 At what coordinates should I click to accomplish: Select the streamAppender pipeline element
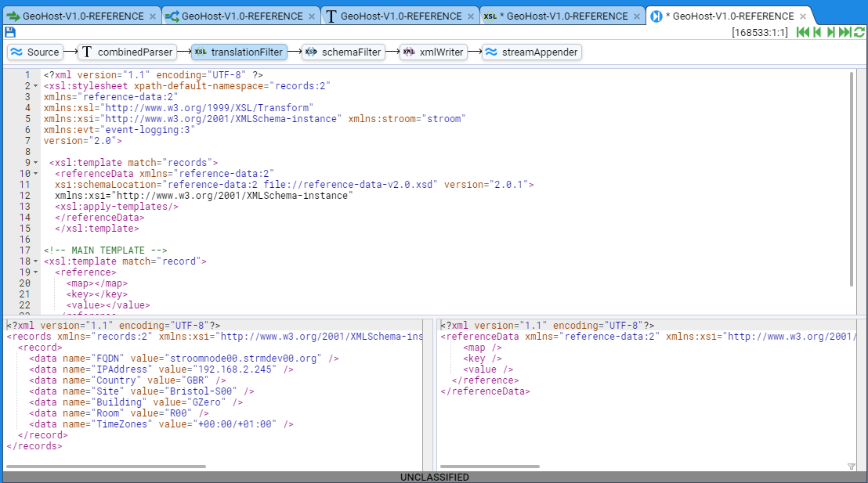coord(531,52)
